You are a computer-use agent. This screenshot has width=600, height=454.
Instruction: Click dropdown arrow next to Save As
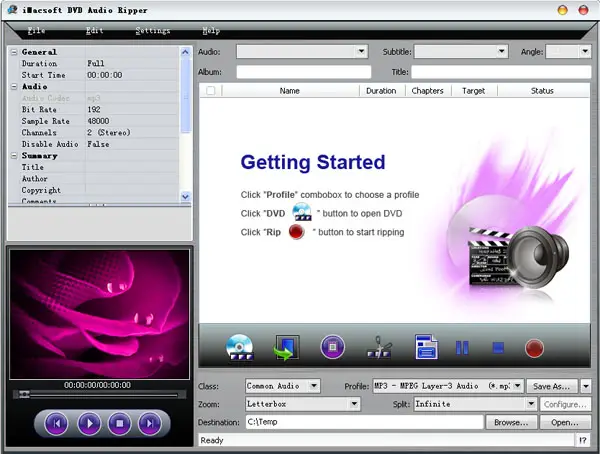(586, 386)
